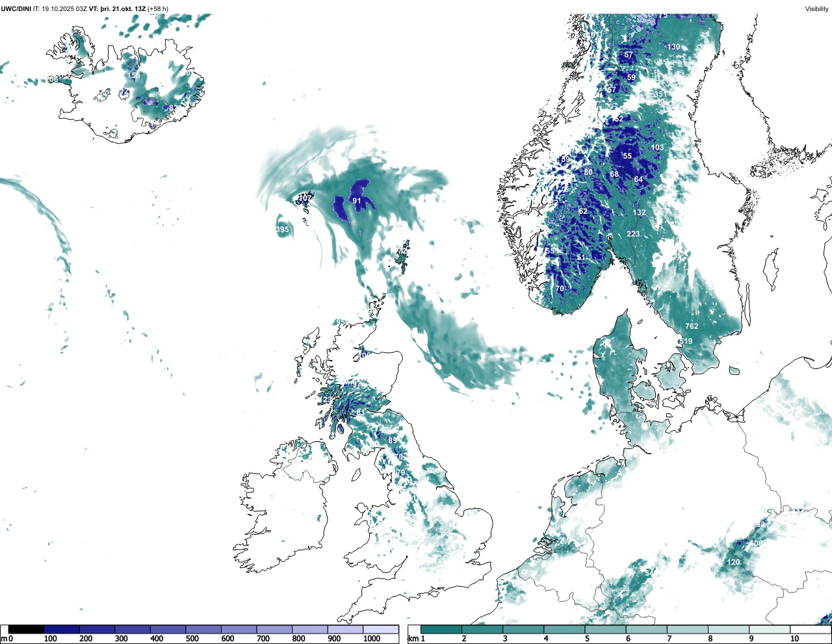This screenshot has height=644, width=832.
Task: Pick the 200–300 m legend color segment
Action: point(97,630)
